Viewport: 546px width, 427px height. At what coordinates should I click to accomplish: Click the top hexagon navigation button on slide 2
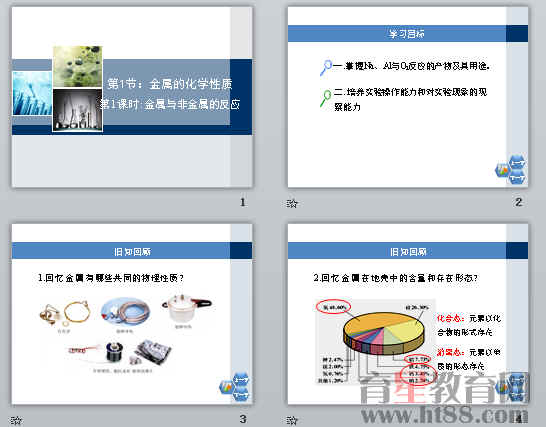point(517,162)
